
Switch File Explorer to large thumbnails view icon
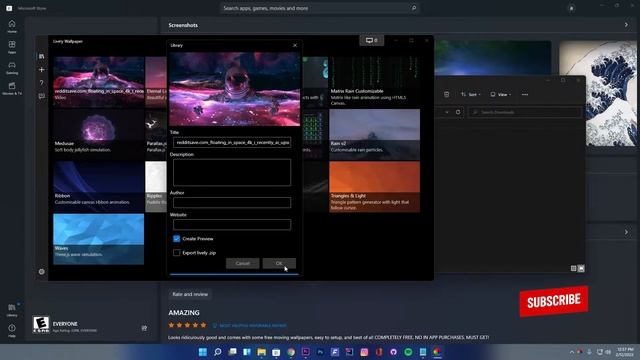coord(581,268)
